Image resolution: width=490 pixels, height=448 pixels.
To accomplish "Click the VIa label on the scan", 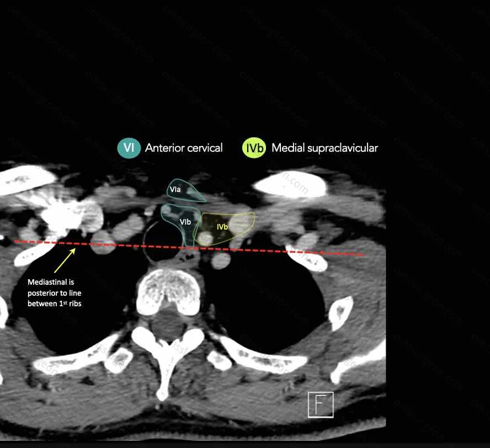I will coord(175,189).
